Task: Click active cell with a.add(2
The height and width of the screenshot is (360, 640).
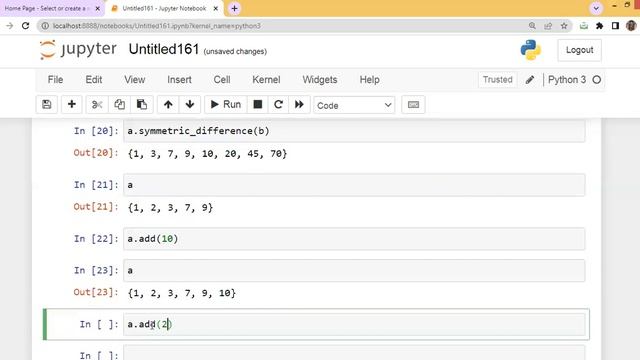Action: pos(354,324)
